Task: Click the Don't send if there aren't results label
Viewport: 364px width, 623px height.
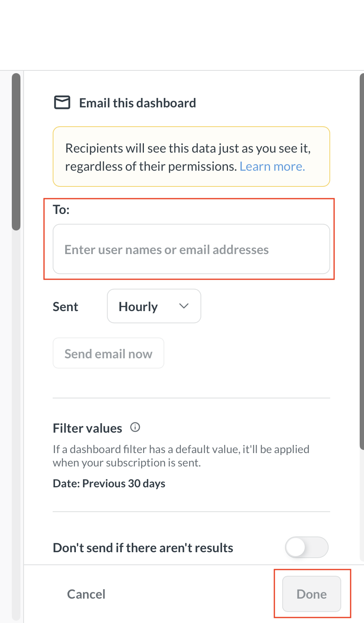Action: click(x=143, y=547)
